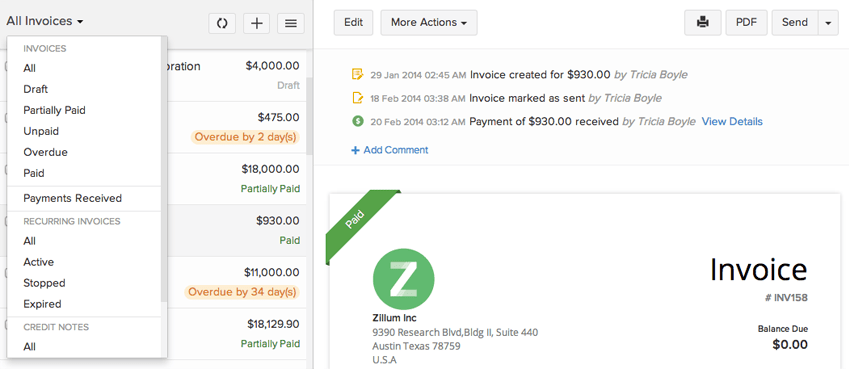Image resolution: width=849 pixels, height=369 pixels.
Task: Click Add Comment link
Action: tap(390, 150)
